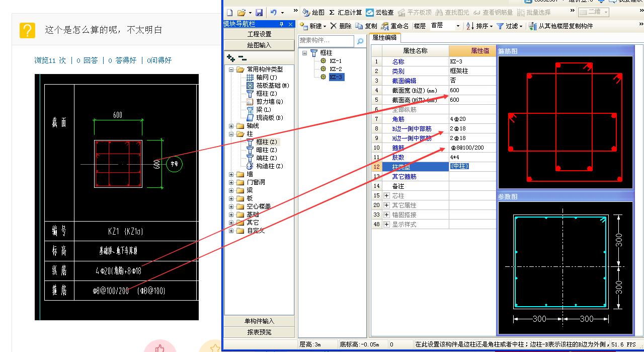Viewport: 644px width, 352px height.
Task: Close the 模块导航栏 panel
Action: [289, 24]
